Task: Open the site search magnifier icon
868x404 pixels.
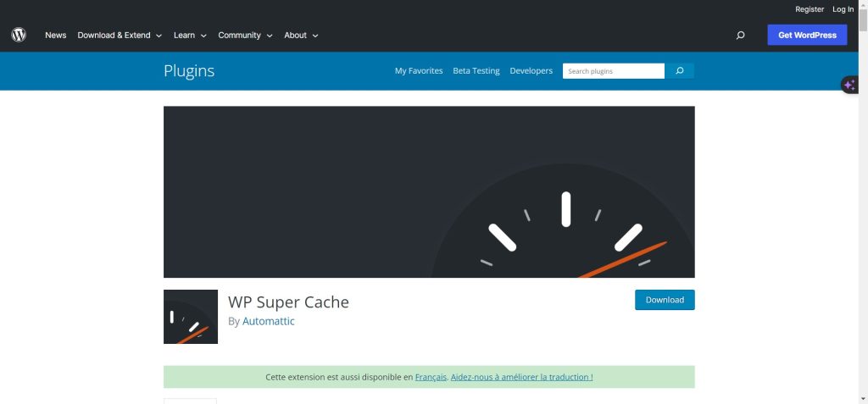Action: coord(740,36)
